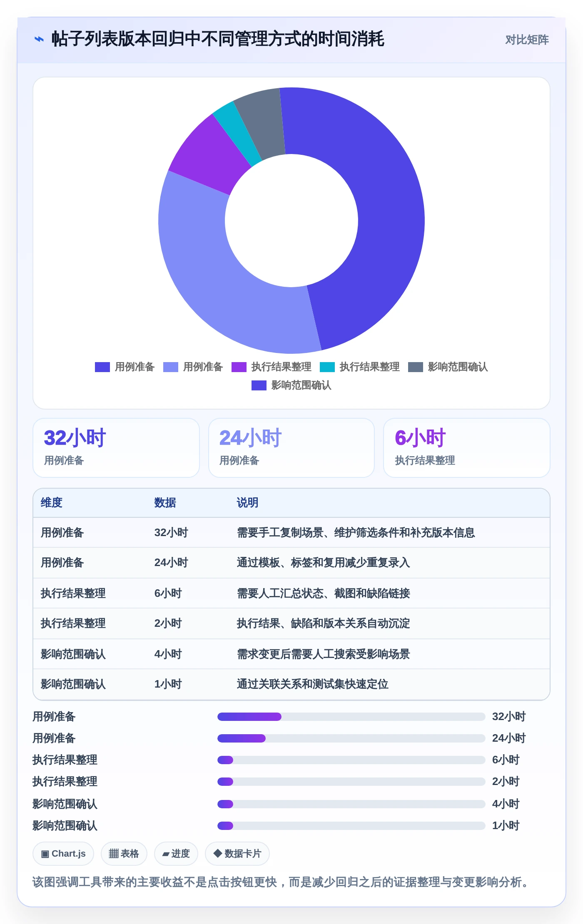Click description 通过模板、标签和复用减少重复录入
The width and height of the screenshot is (583, 924).
coord(324,563)
